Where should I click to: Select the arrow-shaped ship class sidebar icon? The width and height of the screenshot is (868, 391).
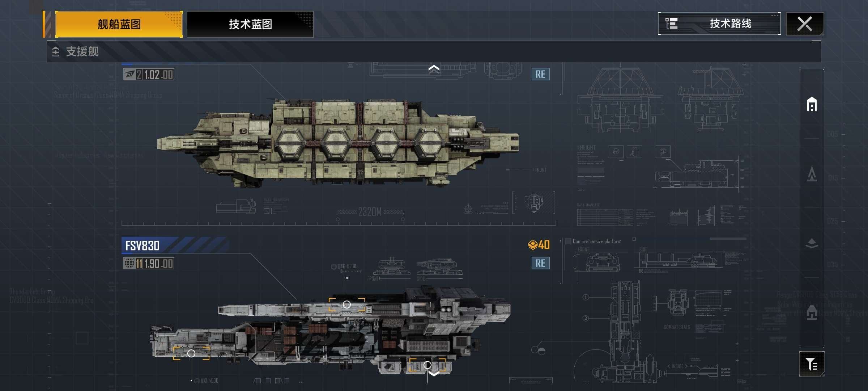[812, 174]
